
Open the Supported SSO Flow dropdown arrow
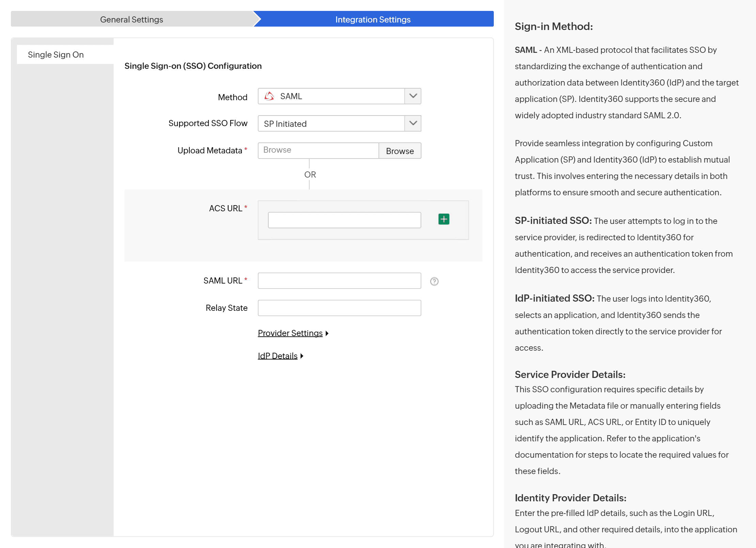(413, 123)
